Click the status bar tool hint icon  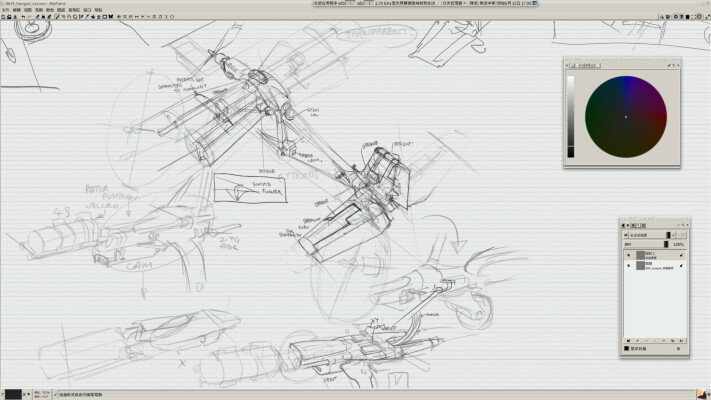55,395
